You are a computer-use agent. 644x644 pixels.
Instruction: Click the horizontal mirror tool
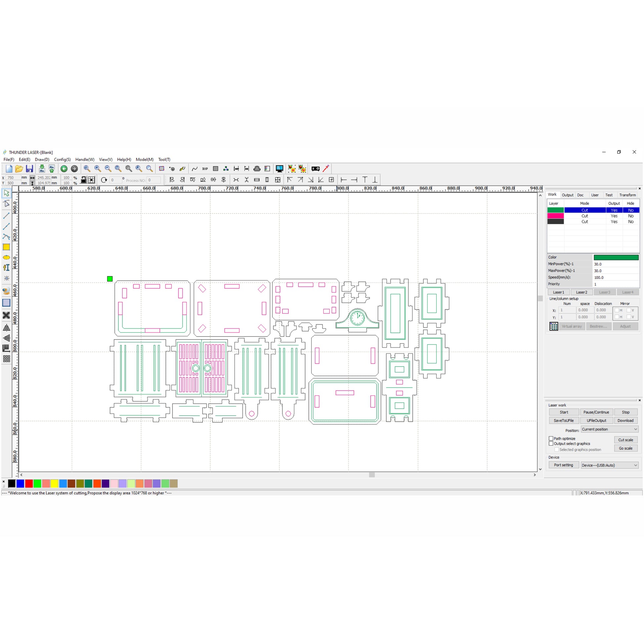point(6,328)
